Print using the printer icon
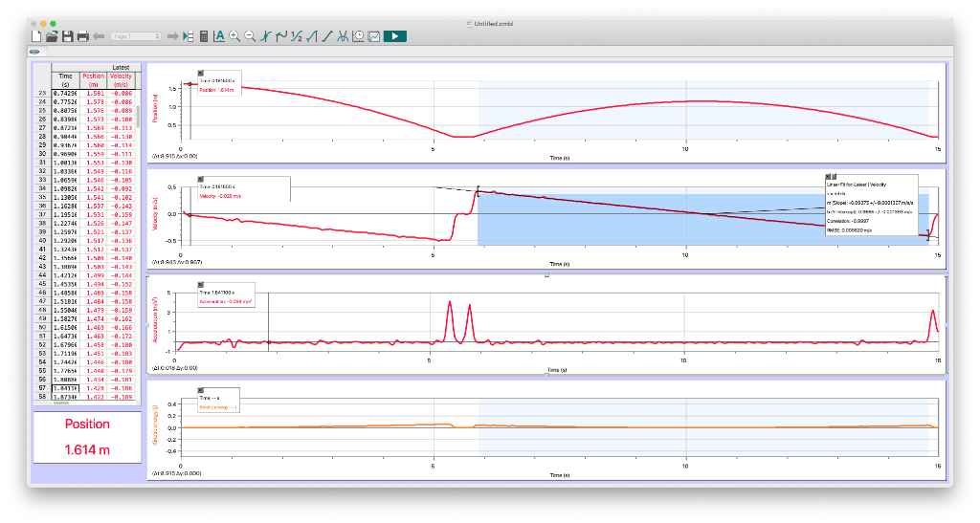Screen dimensions: 980x523 82,37
